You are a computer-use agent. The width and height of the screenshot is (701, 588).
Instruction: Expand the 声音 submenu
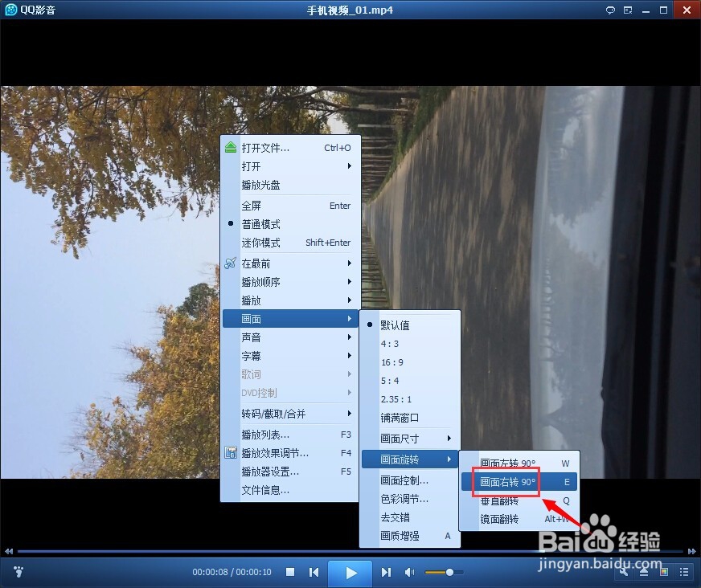coord(250,337)
